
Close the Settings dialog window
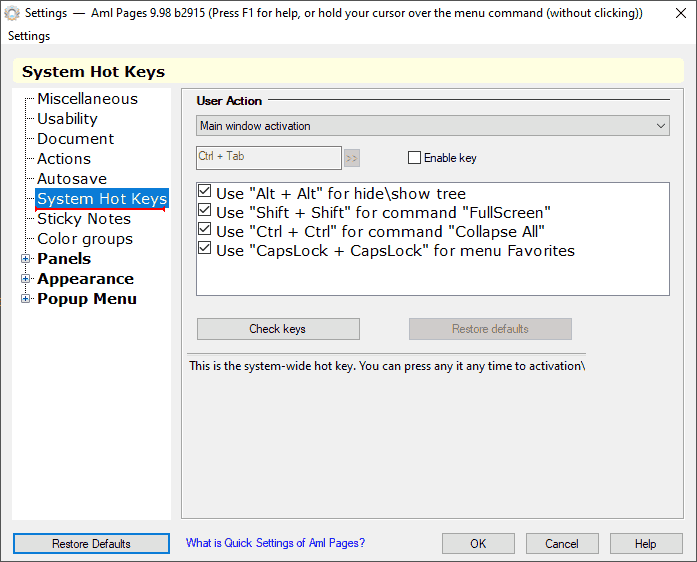pos(681,13)
